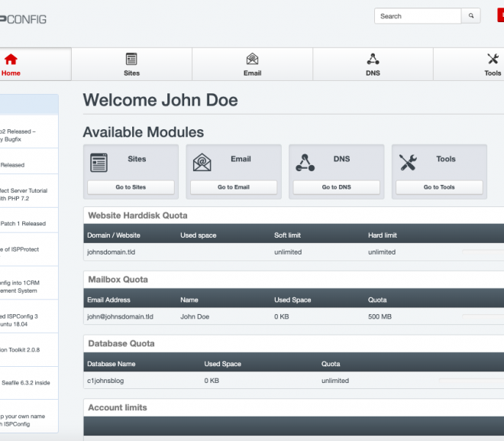Click the c1johnsblog database quota progress bar

[x=471, y=381]
